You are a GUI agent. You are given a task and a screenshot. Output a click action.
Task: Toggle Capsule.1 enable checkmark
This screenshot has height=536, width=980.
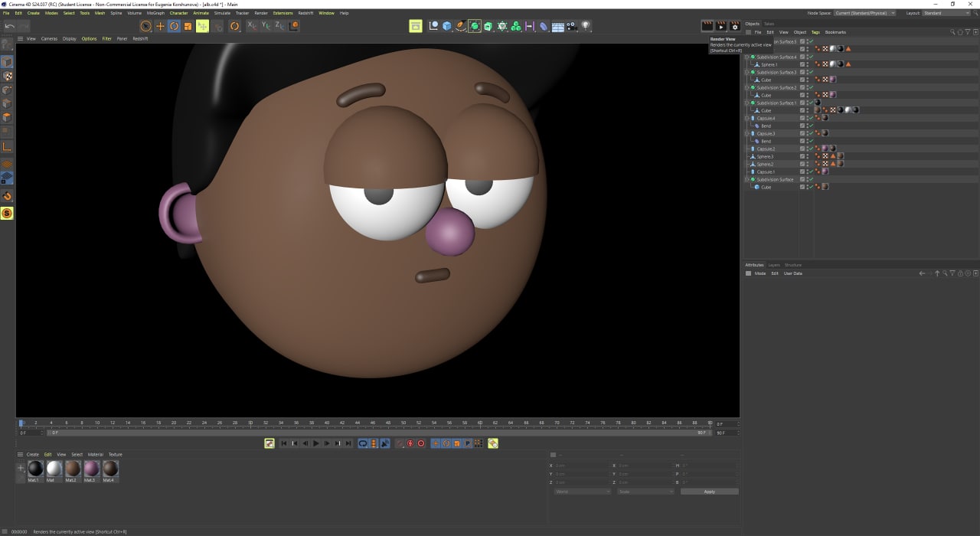[812, 172]
